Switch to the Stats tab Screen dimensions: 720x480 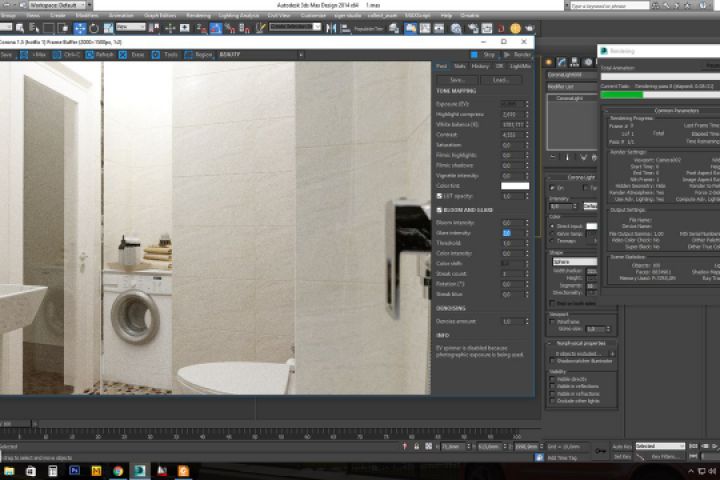coord(460,67)
